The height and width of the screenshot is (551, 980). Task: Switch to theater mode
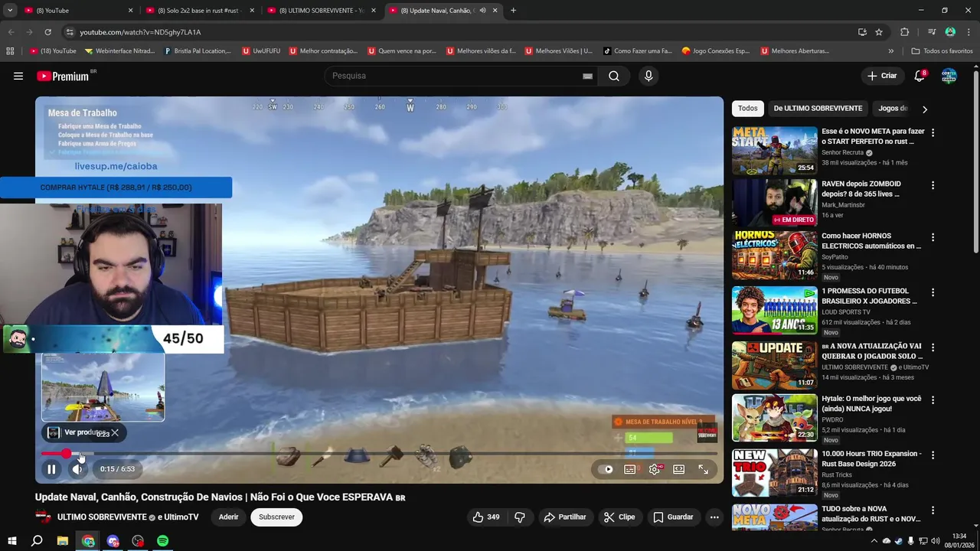pos(679,469)
